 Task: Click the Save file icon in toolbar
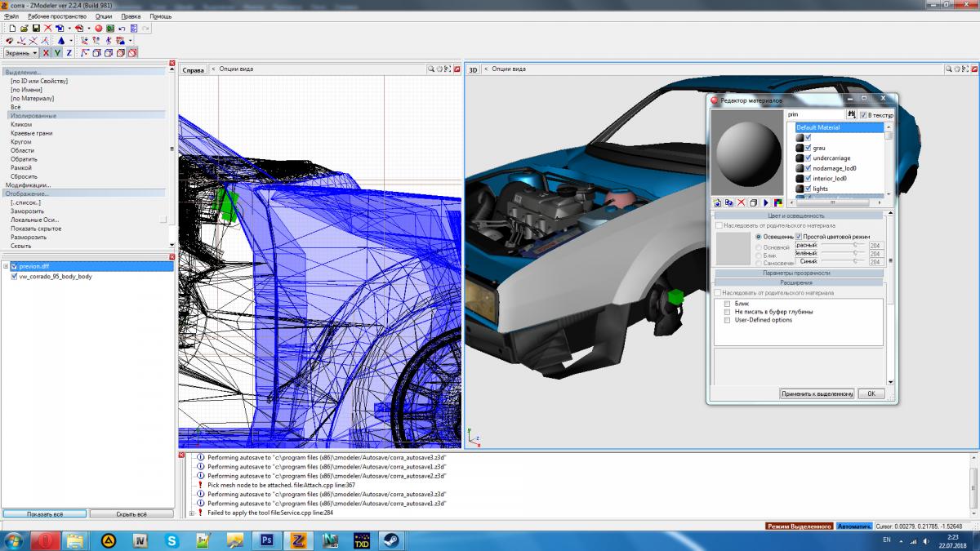36,28
